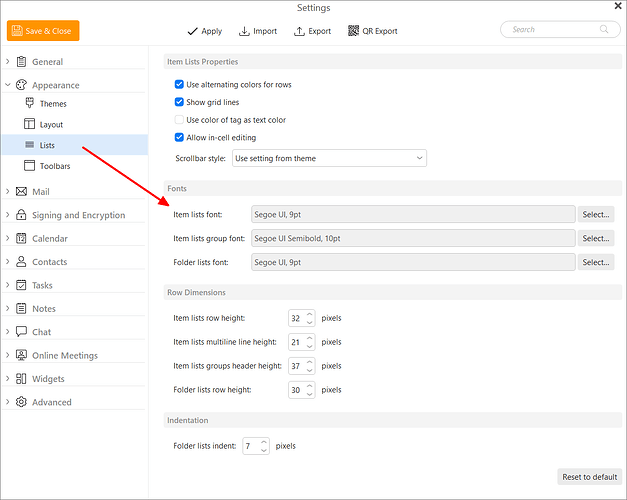Expand the Tasks section chevron
627x500 pixels.
(x=8, y=285)
